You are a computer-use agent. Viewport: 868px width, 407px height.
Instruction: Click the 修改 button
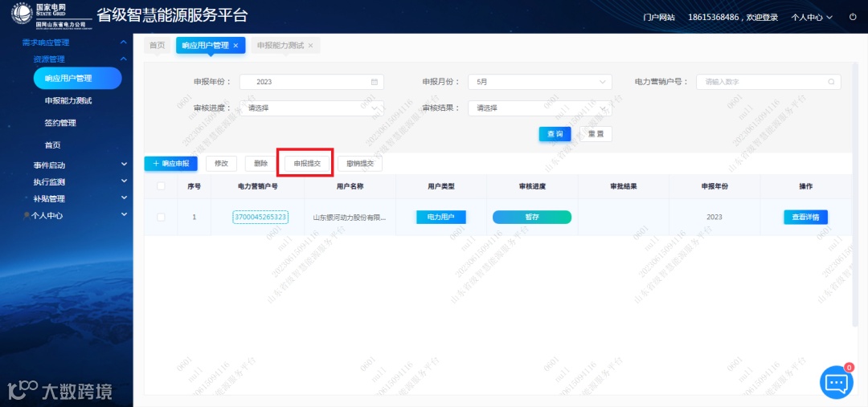point(222,164)
